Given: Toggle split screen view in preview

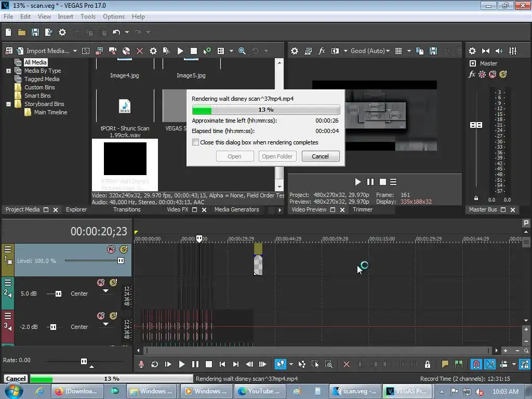Looking at the screenshot, I should coord(335,51).
